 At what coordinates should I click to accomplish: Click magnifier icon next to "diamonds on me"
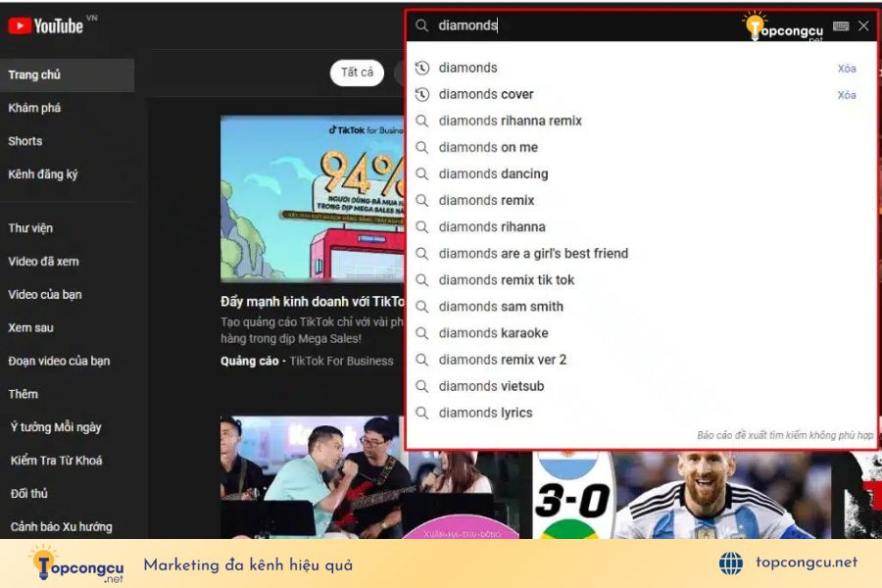point(421,147)
